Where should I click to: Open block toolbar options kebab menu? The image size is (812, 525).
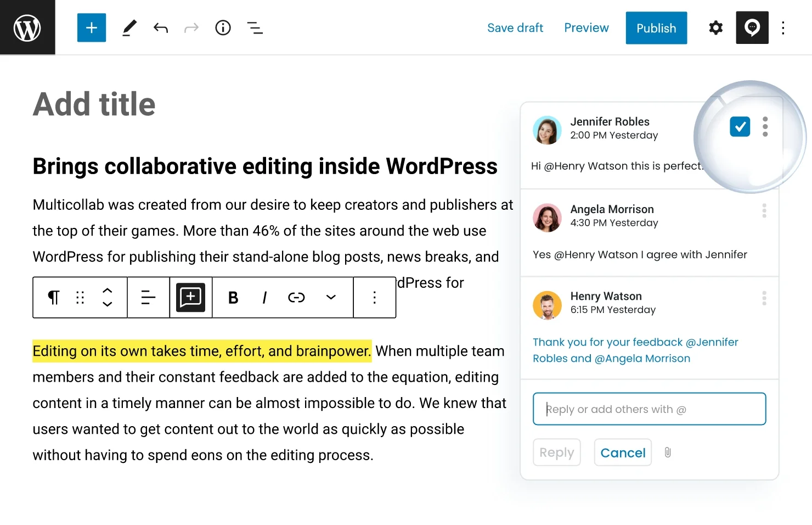375,297
